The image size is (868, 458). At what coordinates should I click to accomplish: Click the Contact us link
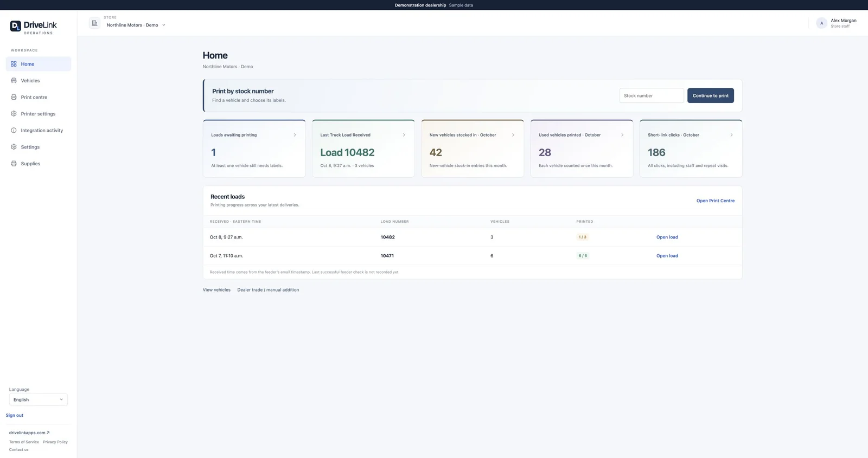tap(18, 449)
